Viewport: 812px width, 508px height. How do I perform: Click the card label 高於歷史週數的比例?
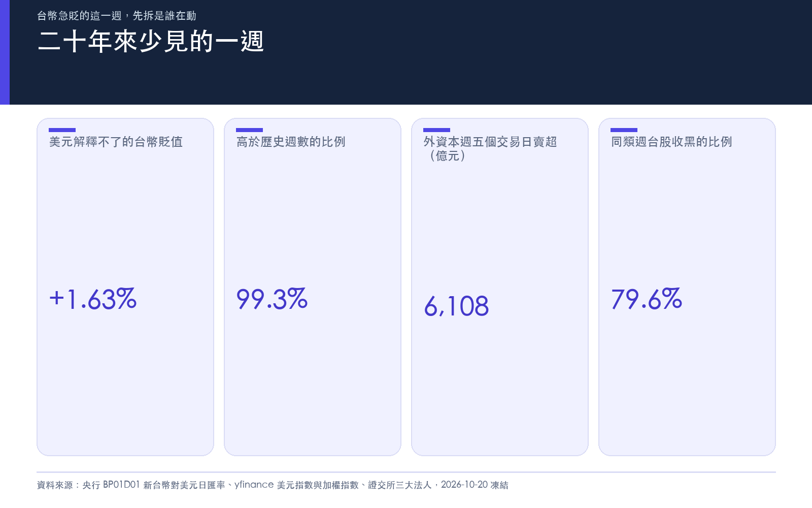pos(291,142)
